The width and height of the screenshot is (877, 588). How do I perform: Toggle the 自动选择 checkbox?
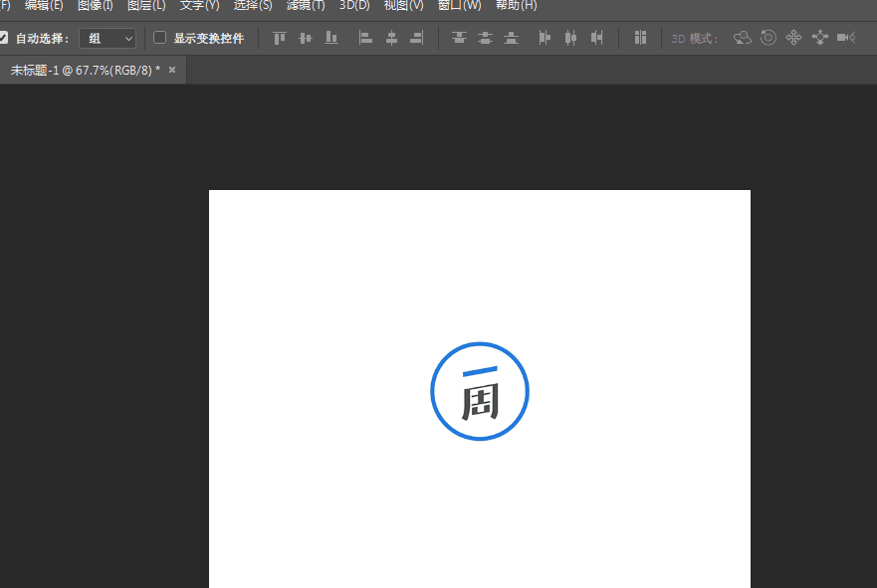(x=3, y=38)
